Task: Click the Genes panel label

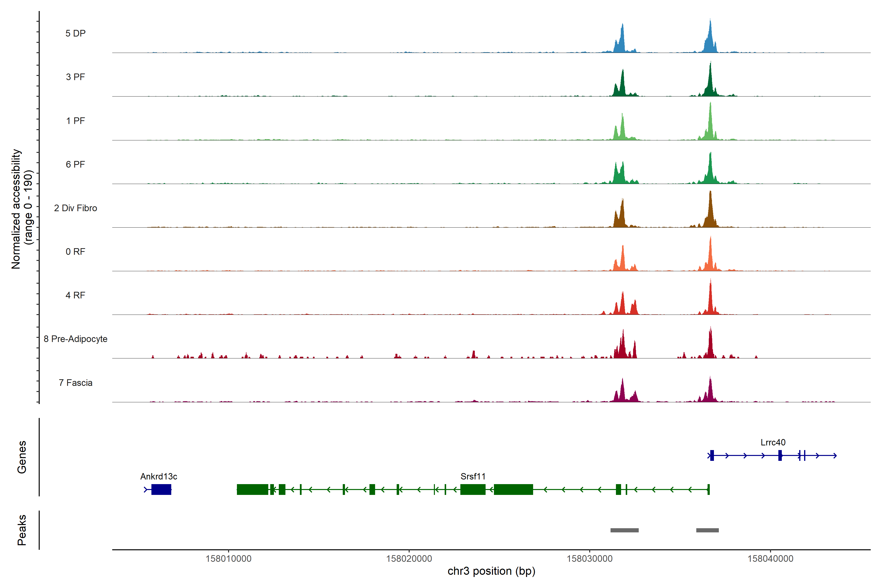Action: click(22, 457)
